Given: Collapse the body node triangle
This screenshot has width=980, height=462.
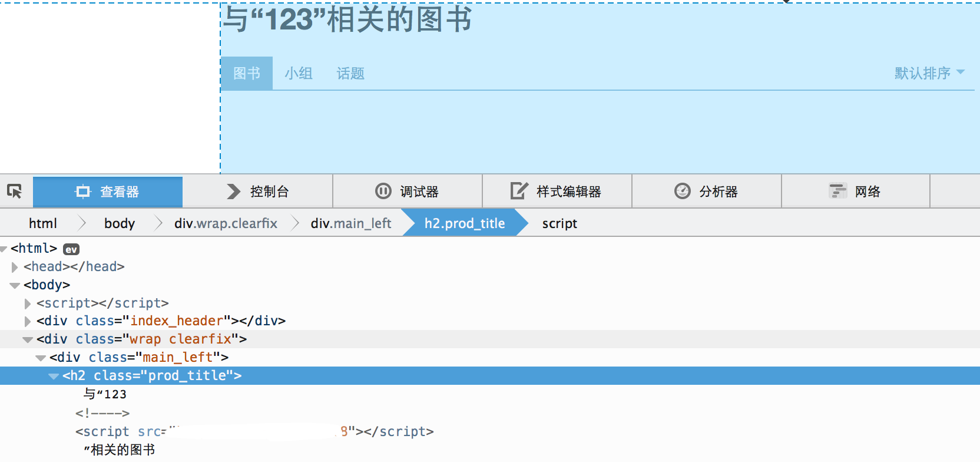Looking at the screenshot, I should pos(15,285).
